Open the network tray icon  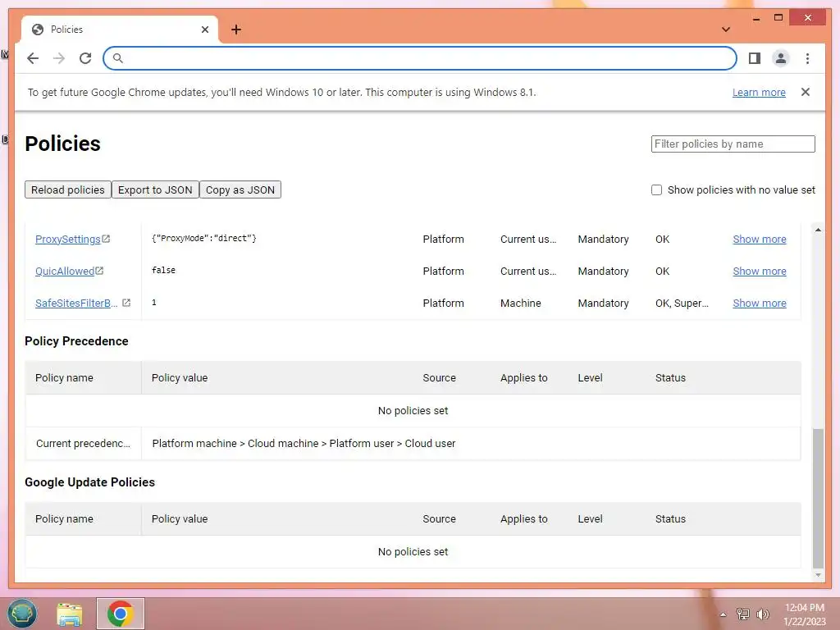point(742,614)
